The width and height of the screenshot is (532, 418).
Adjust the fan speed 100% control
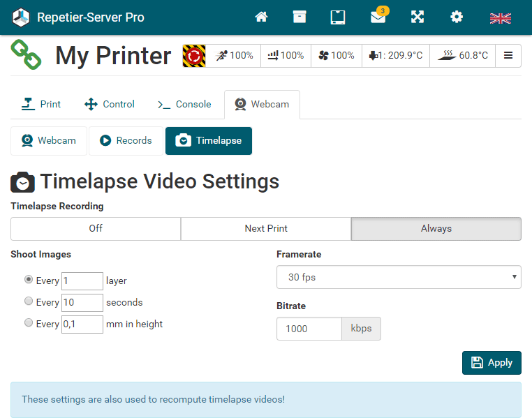coord(337,56)
